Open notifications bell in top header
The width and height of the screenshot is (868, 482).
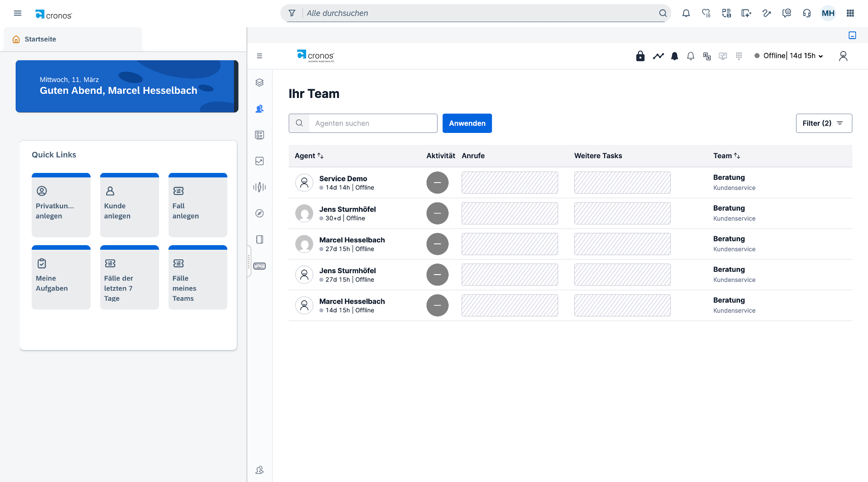click(x=686, y=13)
